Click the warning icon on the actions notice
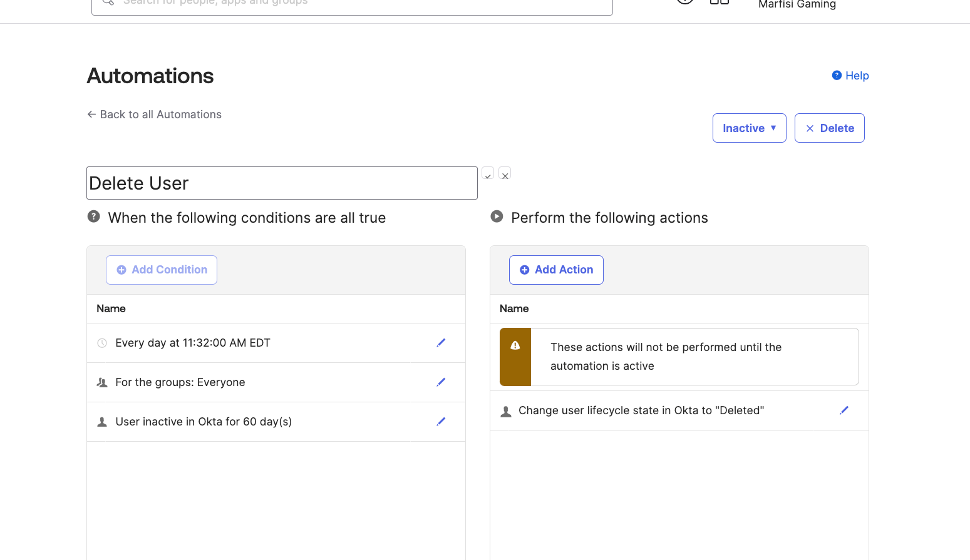The height and width of the screenshot is (560, 970). pyautogui.click(x=515, y=345)
